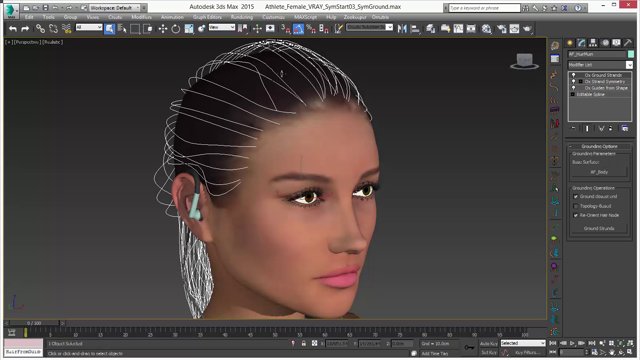Toggle lightbulb for Ox Ground Strands modifier

click(x=573, y=75)
